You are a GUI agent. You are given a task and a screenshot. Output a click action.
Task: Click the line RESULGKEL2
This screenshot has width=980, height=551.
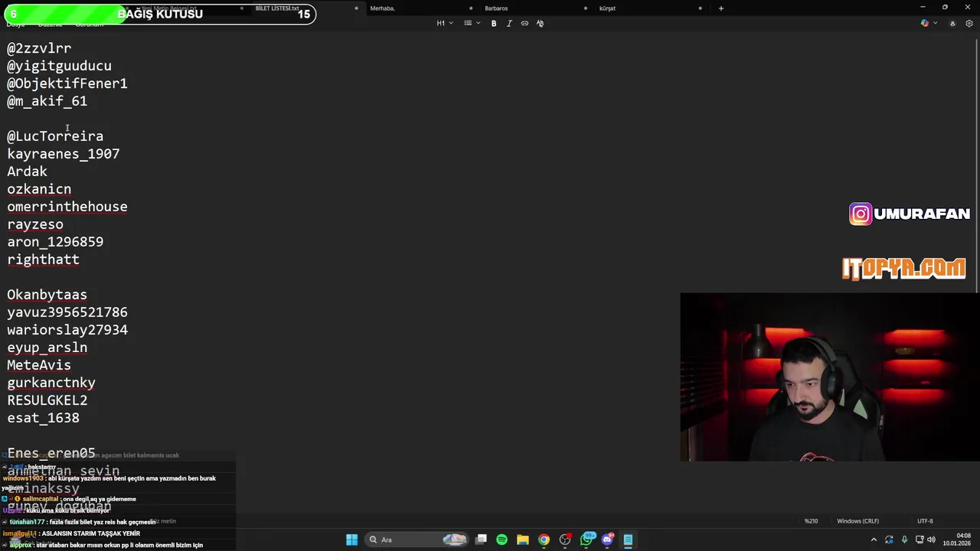pyautogui.click(x=47, y=400)
